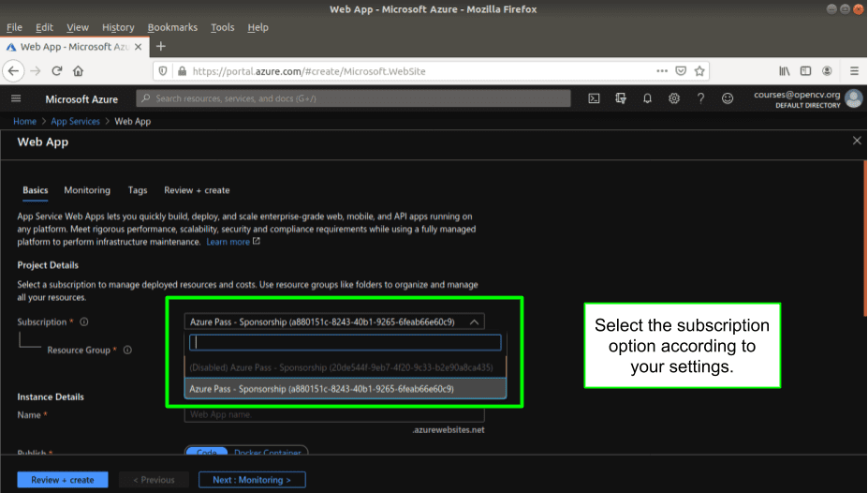Close the Web App creation blade

coord(857,141)
